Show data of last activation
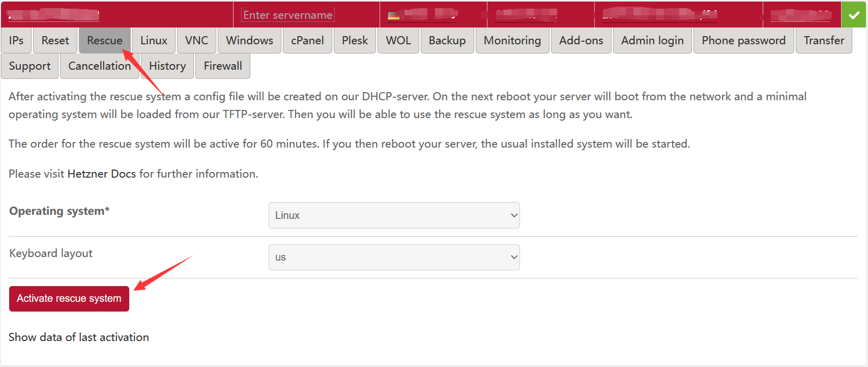Viewport: 868px width, 367px height. coord(79,337)
